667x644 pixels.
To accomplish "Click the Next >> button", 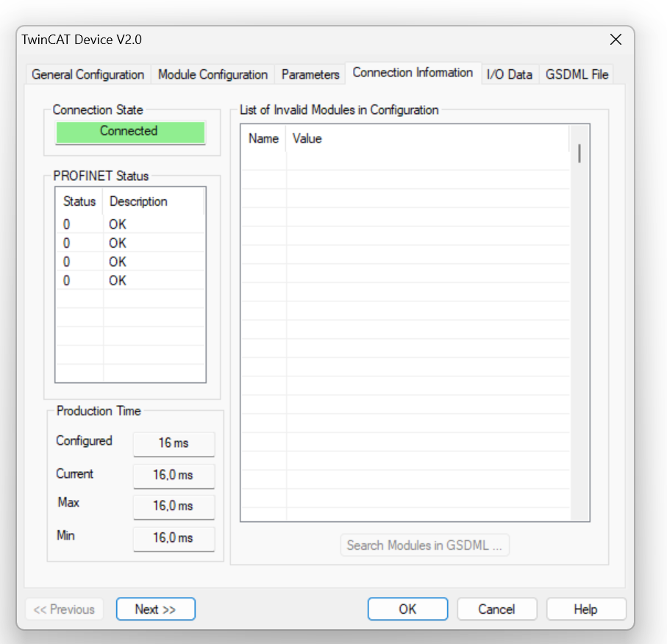I will (156, 609).
